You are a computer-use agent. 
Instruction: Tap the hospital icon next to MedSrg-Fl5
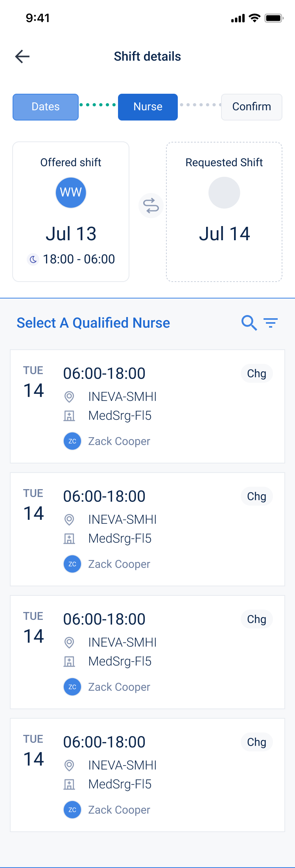70,415
